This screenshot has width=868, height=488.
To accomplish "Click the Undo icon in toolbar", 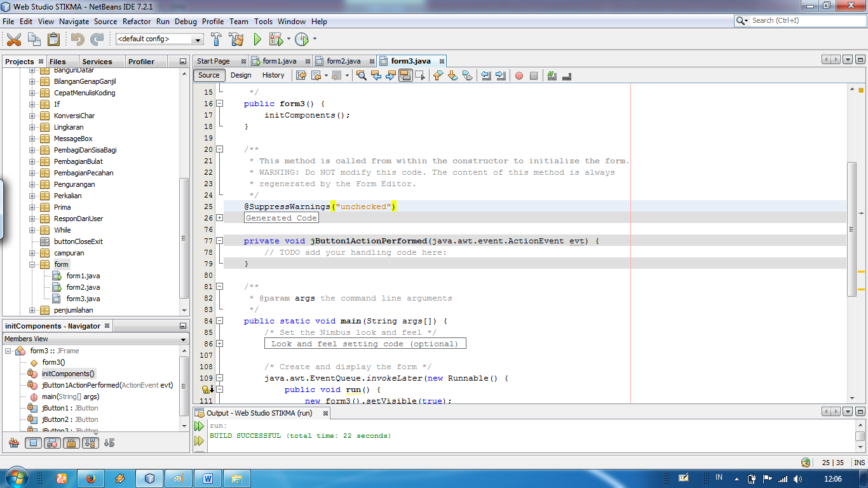I will click(x=77, y=39).
